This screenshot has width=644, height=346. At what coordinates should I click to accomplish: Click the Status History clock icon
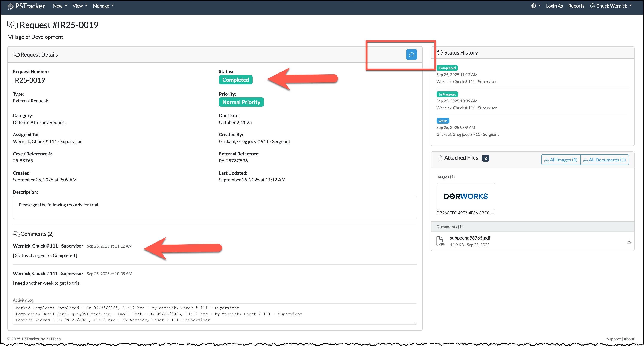pos(440,52)
